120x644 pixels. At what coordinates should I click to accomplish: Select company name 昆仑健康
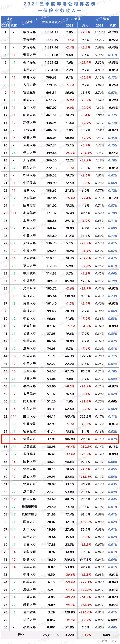tap(29, 447)
